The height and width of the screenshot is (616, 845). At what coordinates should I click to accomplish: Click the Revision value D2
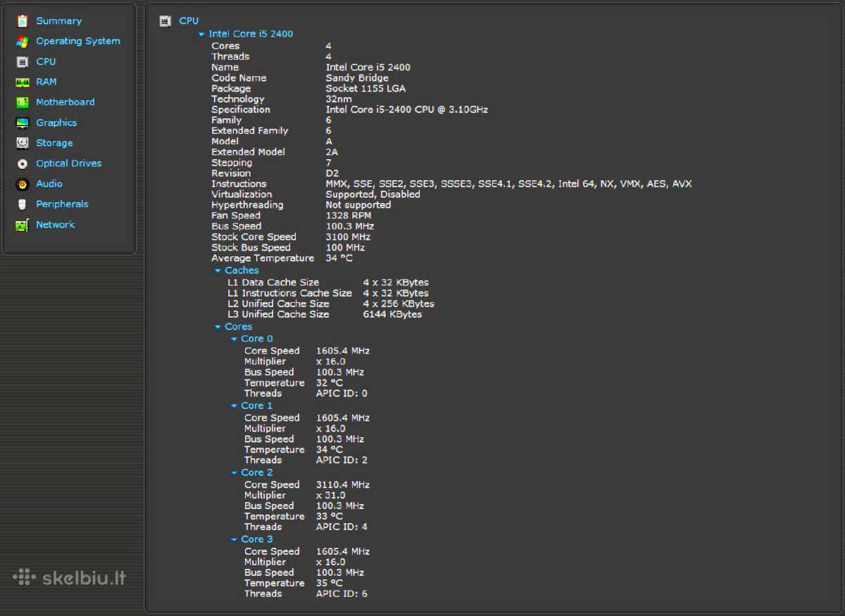pyautogui.click(x=332, y=173)
